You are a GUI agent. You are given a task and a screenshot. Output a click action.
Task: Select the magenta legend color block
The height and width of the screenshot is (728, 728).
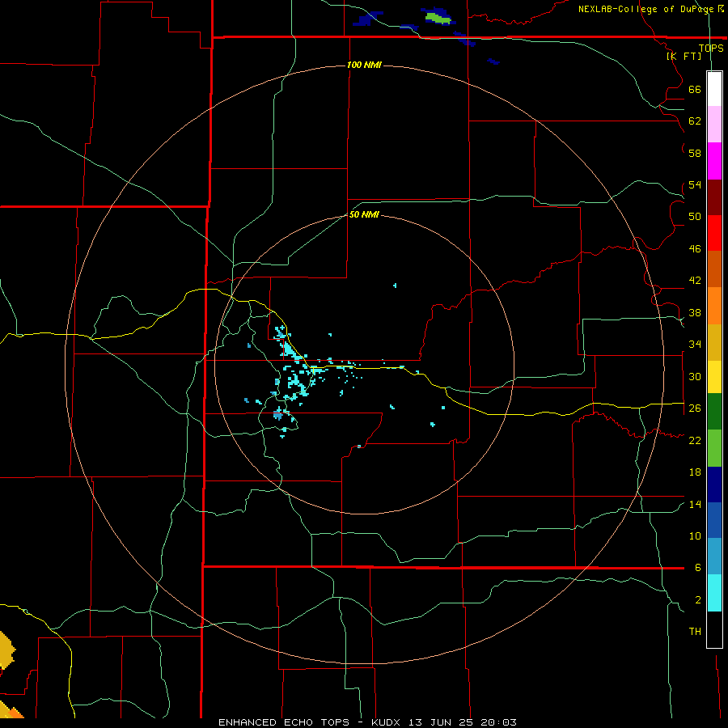click(x=714, y=161)
